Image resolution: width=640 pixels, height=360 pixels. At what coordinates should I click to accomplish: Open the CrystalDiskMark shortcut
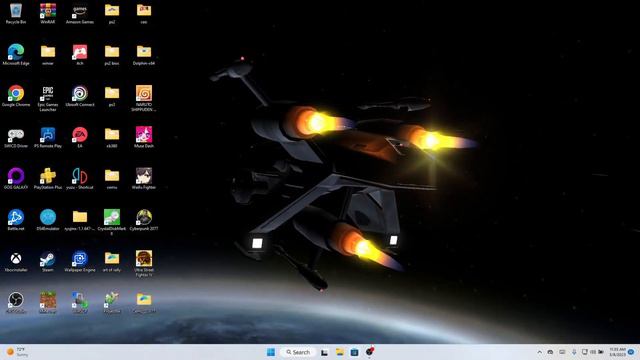point(112,222)
